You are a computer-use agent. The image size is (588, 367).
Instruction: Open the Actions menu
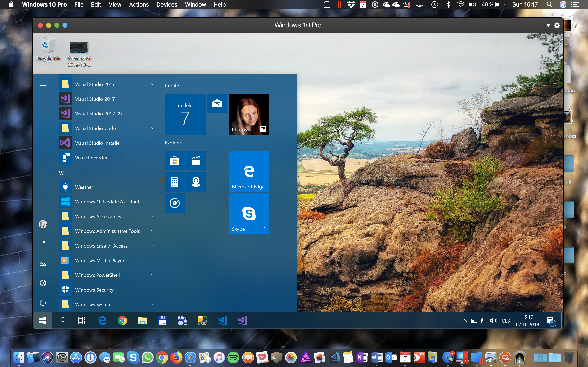pyautogui.click(x=139, y=5)
